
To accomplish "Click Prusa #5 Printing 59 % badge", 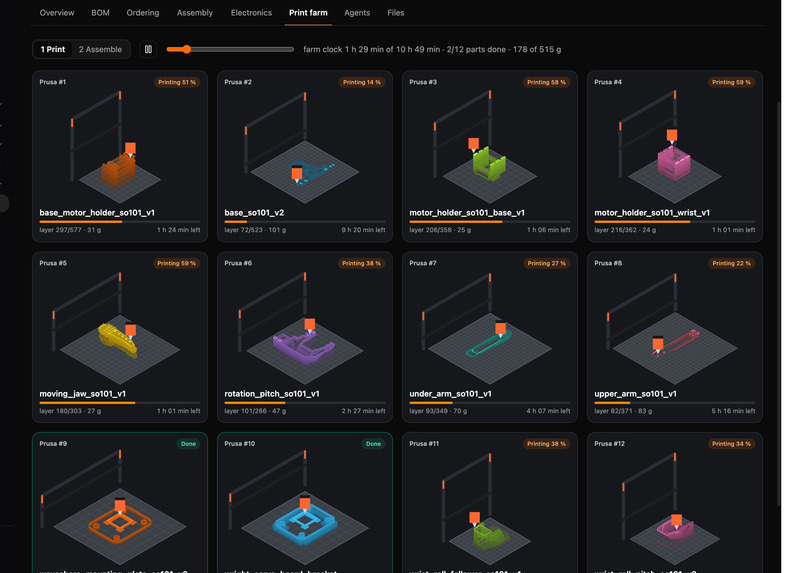I will pos(176,263).
